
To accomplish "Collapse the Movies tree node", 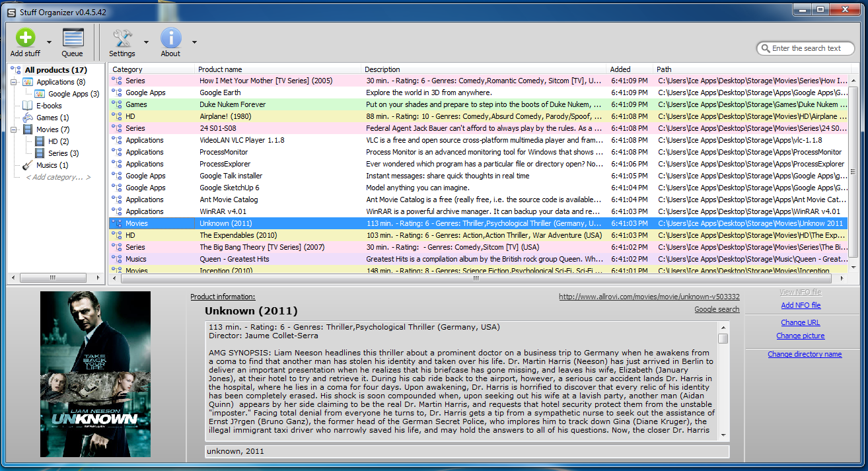I will tap(15, 129).
